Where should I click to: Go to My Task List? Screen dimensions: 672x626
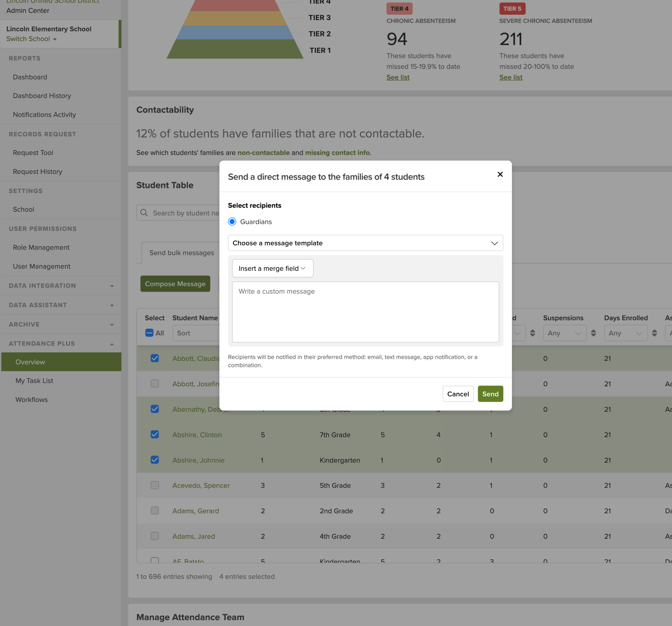[34, 381]
